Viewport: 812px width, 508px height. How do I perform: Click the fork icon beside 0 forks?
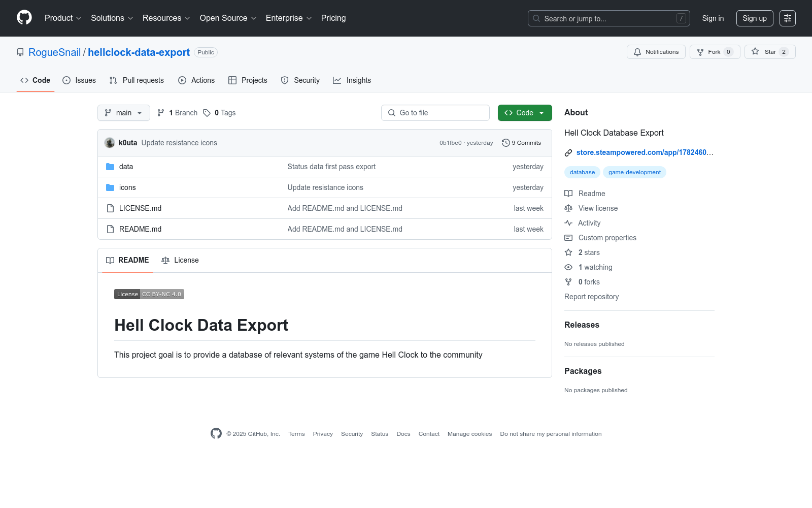pyautogui.click(x=568, y=282)
